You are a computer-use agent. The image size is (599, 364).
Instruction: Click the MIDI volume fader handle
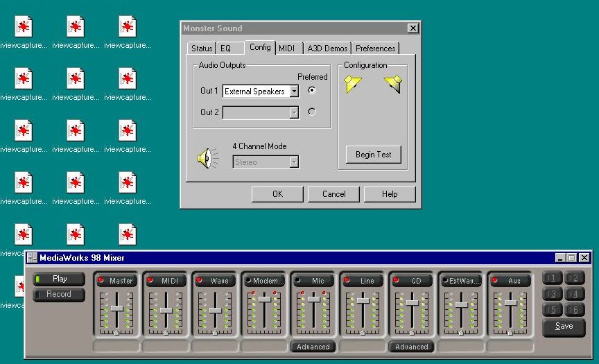click(166, 311)
